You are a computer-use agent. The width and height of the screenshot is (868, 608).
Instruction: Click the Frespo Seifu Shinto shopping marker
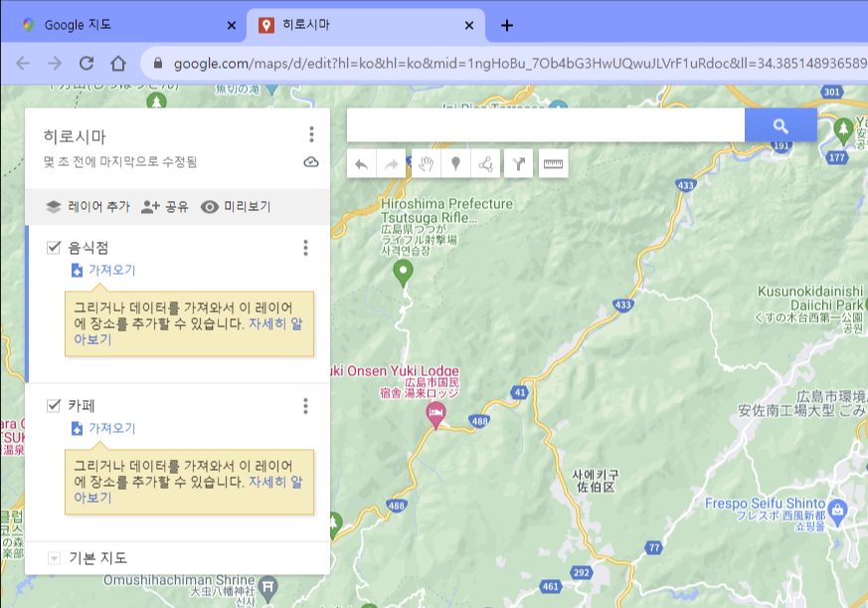pyautogui.click(x=838, y=512)
